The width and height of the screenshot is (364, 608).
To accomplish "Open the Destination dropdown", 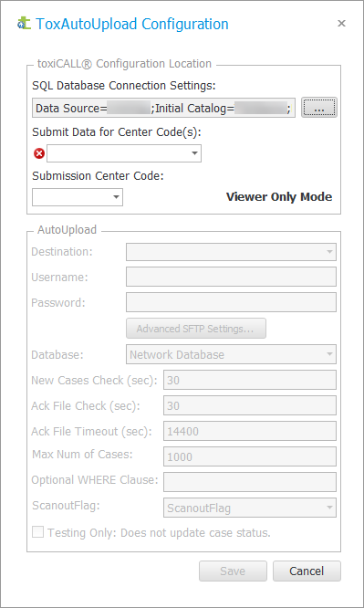I will point(231,252).
